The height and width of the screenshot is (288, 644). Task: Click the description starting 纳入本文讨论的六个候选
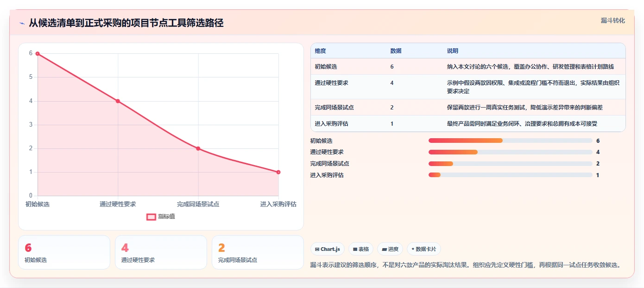click(530, 67)
